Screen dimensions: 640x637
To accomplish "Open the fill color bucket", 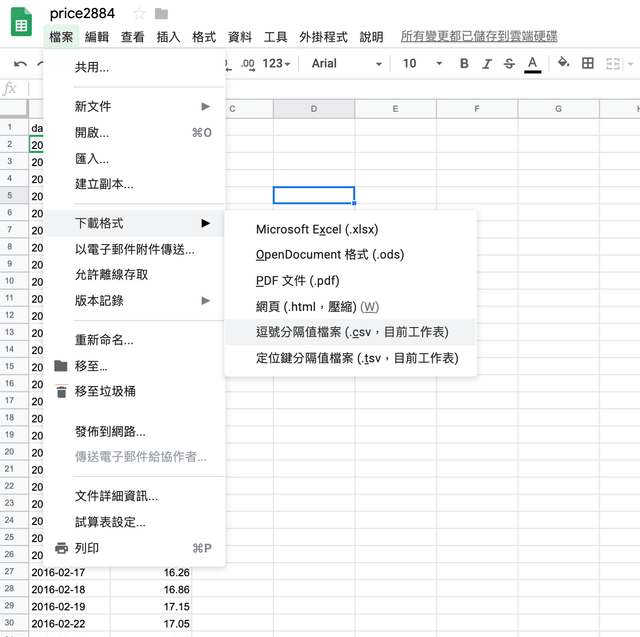I will [x=564, y=62].
